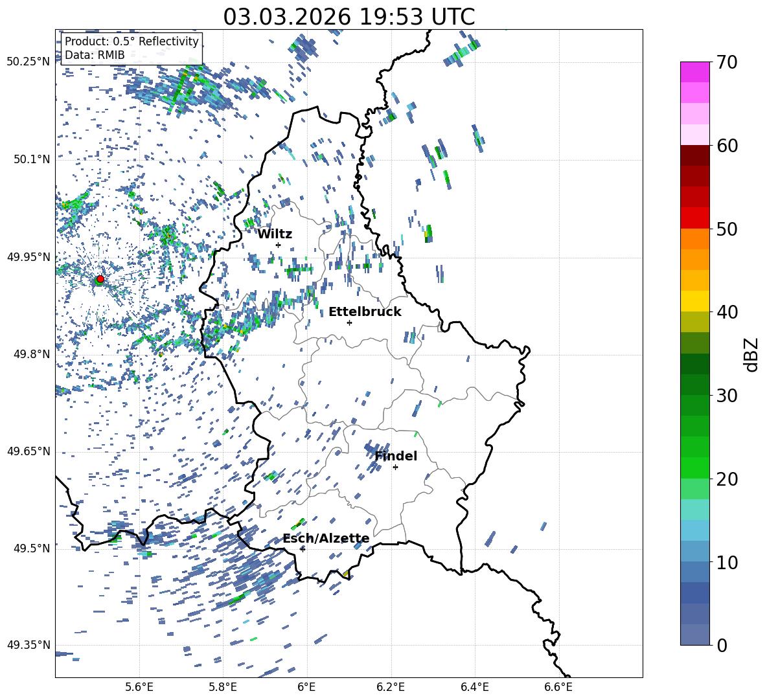Click the Wiltz station cross marker
Viewport: 767px width, 700px height.
[x=278, y=245]
